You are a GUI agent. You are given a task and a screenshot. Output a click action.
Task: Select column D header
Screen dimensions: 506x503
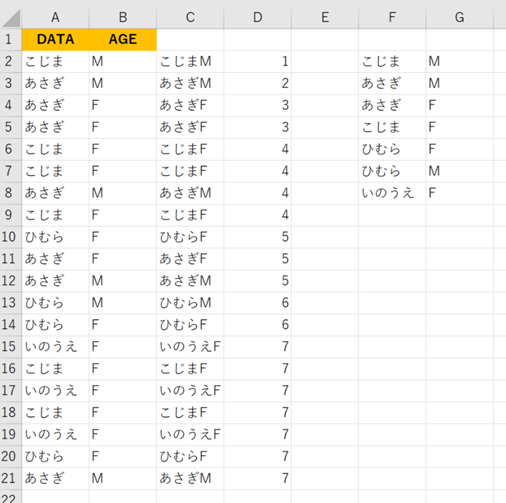click(258, 17)
